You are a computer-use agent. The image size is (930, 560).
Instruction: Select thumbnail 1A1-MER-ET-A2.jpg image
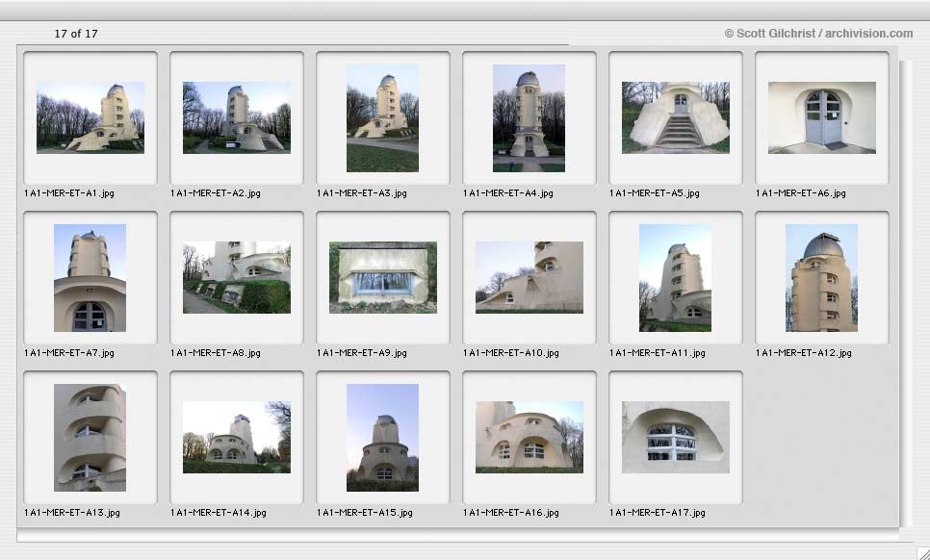coord(237,118)
